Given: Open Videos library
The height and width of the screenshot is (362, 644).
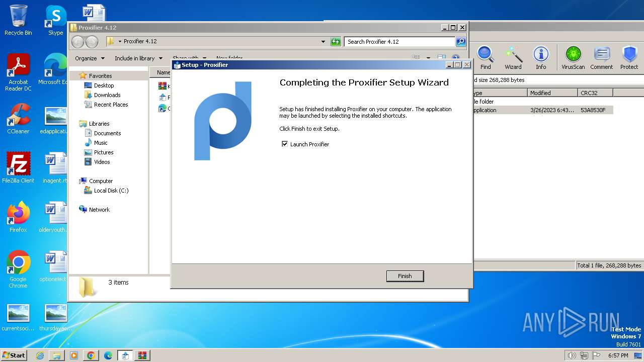Looking at the screenshot, I should 102,162.
